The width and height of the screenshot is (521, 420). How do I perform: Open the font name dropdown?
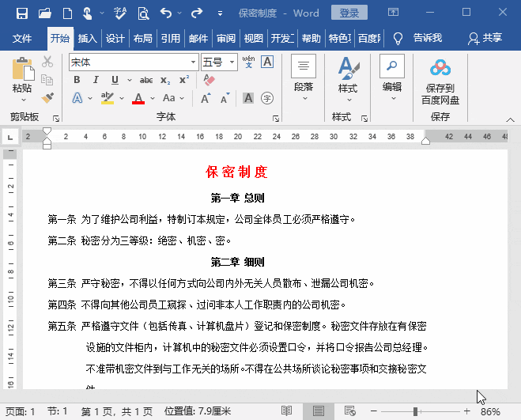pos(193,62)
